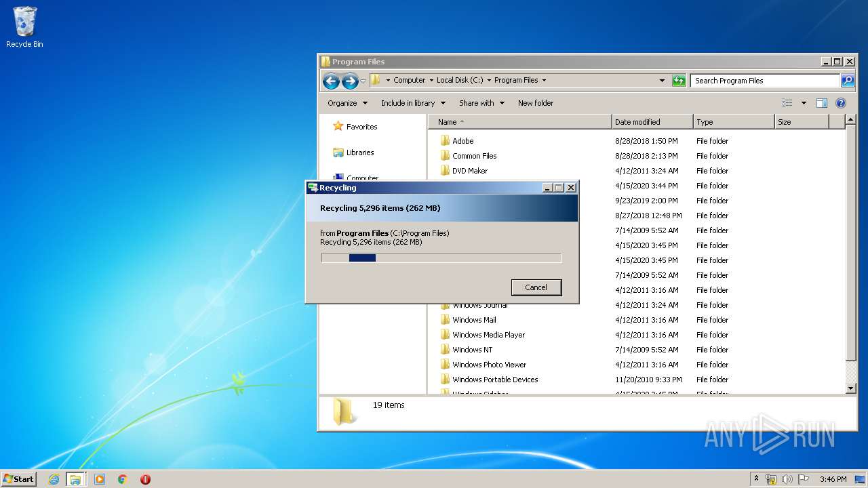Screen dimensions: 868x488
Task: Open the Organize menu
Action: click(347, 103)
